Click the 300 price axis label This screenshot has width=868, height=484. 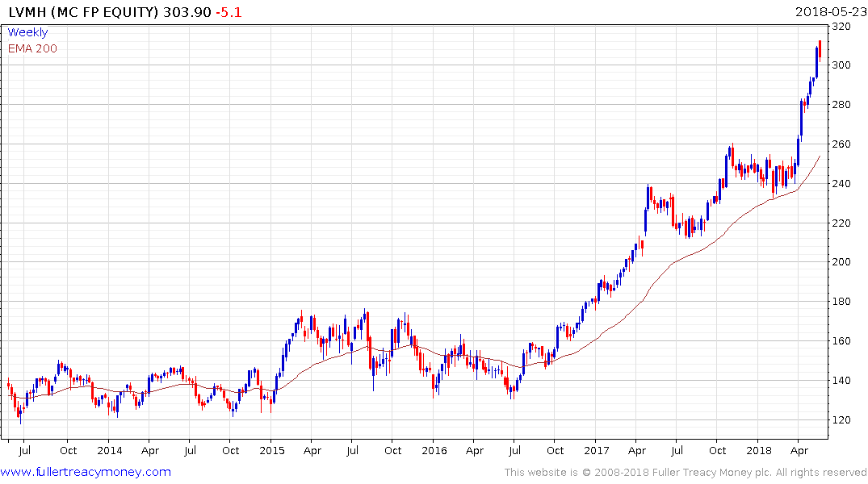[x=841, y=65]
